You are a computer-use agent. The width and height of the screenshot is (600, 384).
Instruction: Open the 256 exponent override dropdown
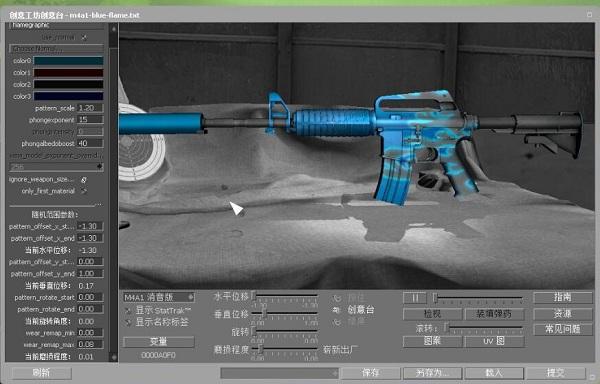56,167
